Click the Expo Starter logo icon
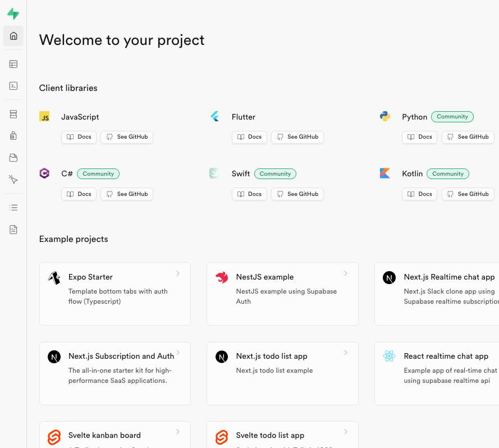The width and height of the screenshot is (499, 448). 54,278
